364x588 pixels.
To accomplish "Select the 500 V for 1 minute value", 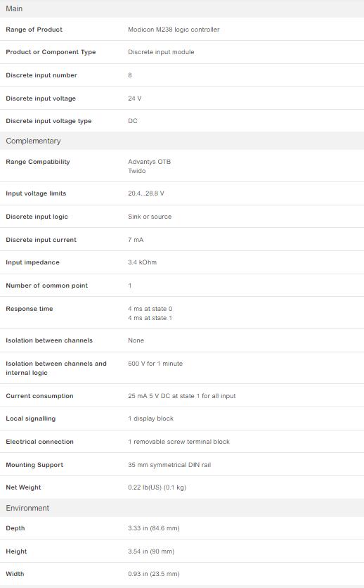I will tap(155, 364).
